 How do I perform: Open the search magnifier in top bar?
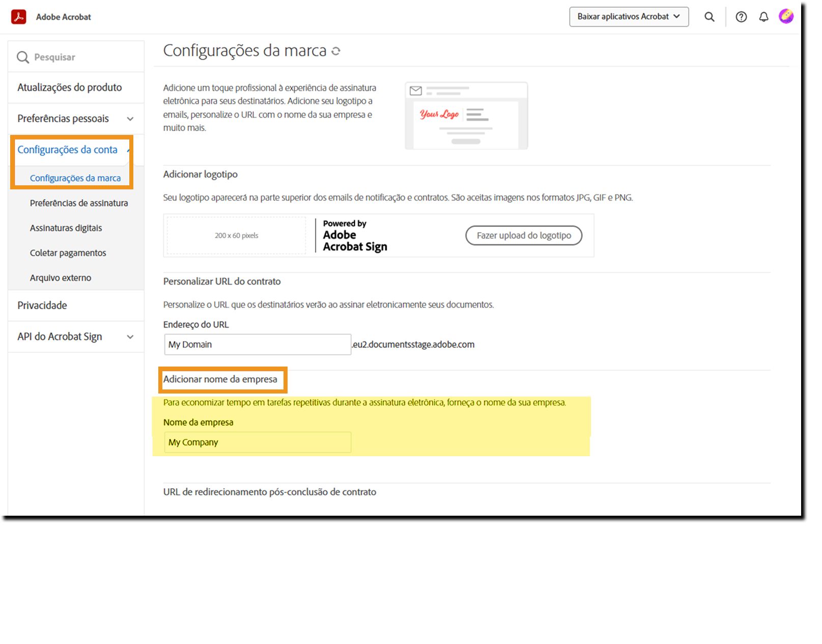[709, 17]
